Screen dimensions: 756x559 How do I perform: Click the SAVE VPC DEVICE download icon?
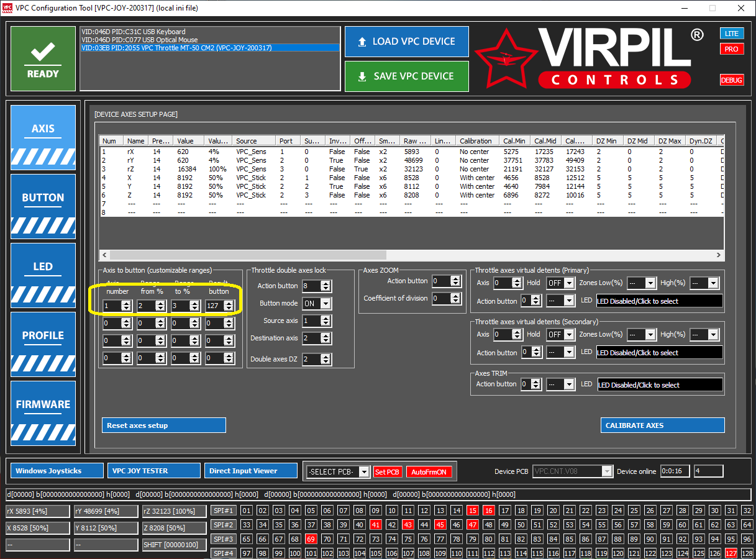(362, 76)
